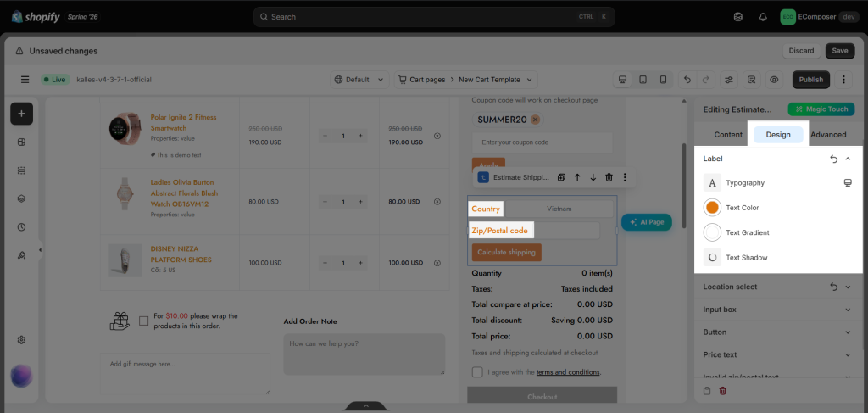Open the Sidekick assistant icon in top bar
Viewport: 868px width, 413px height.
tap(738, 17)
